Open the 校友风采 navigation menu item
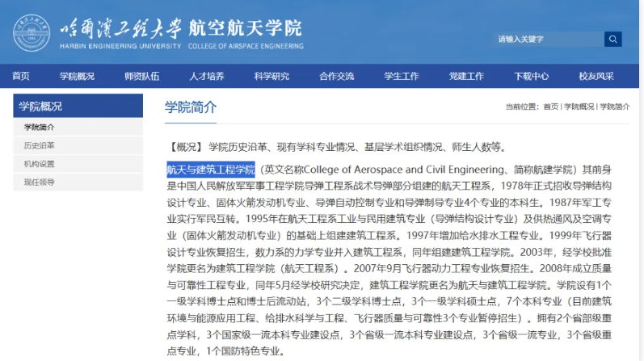 pyautogui.click(x=596, y=76)
